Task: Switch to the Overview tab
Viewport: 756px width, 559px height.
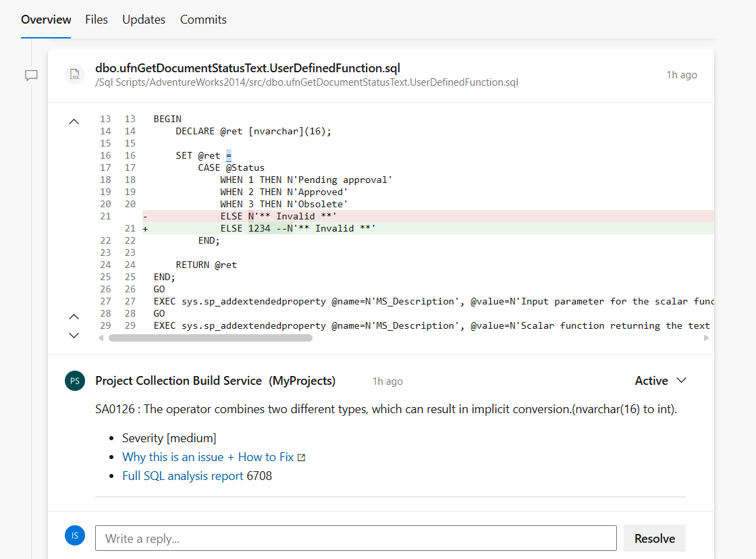Action: pyautogui.click(x=46, y=20)
